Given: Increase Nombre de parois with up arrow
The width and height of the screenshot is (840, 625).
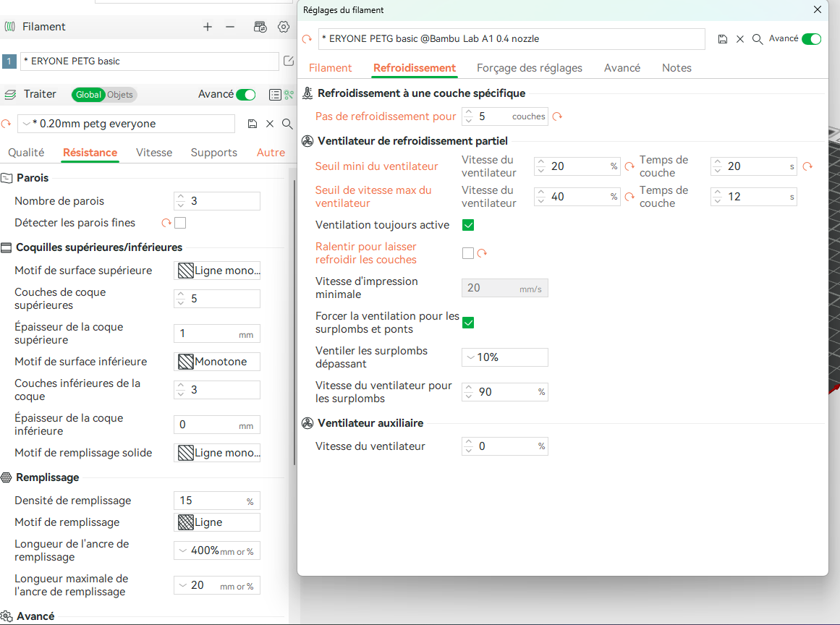Looking at the screenshot, I should (x=181, y=197).
